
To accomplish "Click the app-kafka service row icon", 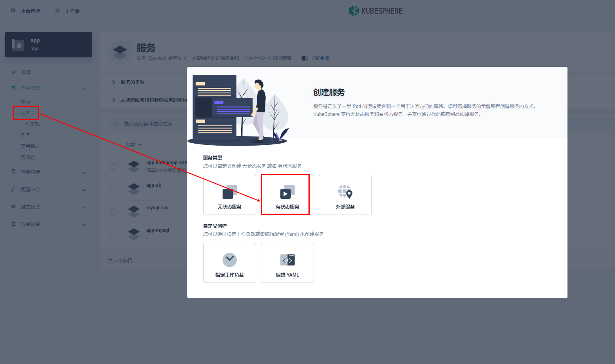I will tap(134, 167).
